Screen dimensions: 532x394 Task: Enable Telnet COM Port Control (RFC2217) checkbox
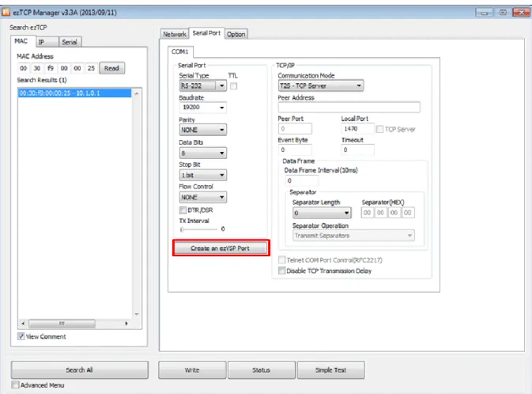(x=281, y=260)
